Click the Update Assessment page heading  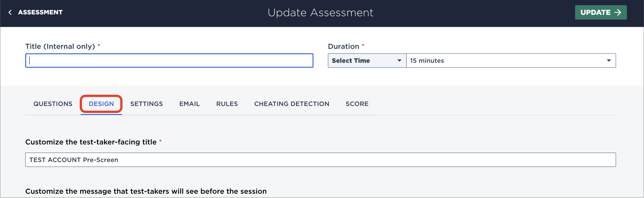(320, 12)
